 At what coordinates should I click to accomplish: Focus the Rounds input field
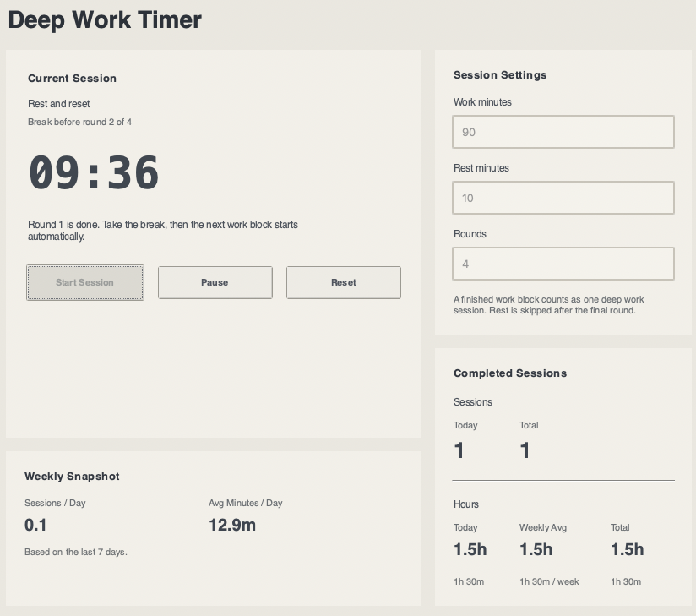pos(563,264)
